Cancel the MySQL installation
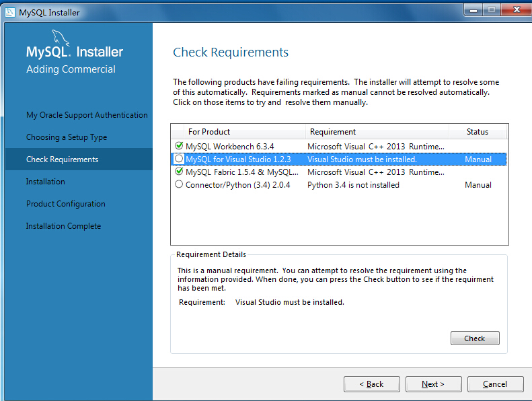532x401 pixels. point(495,384)
